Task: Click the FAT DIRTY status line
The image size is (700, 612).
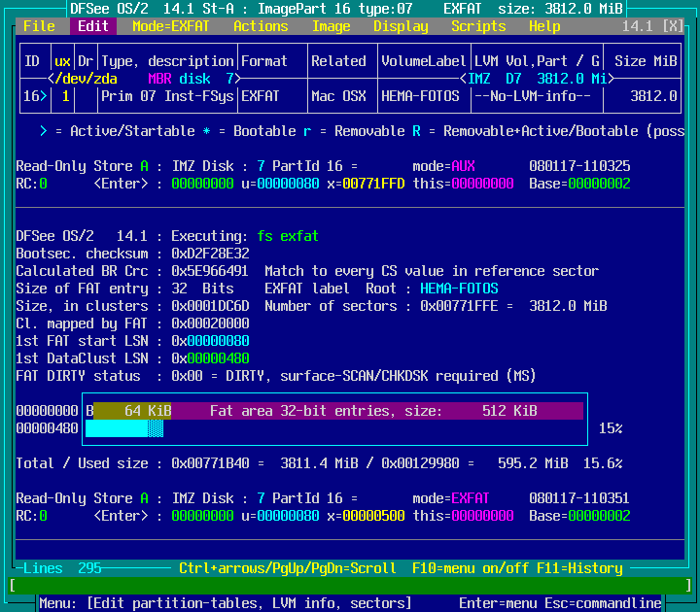Action: (x=276, y=376)
